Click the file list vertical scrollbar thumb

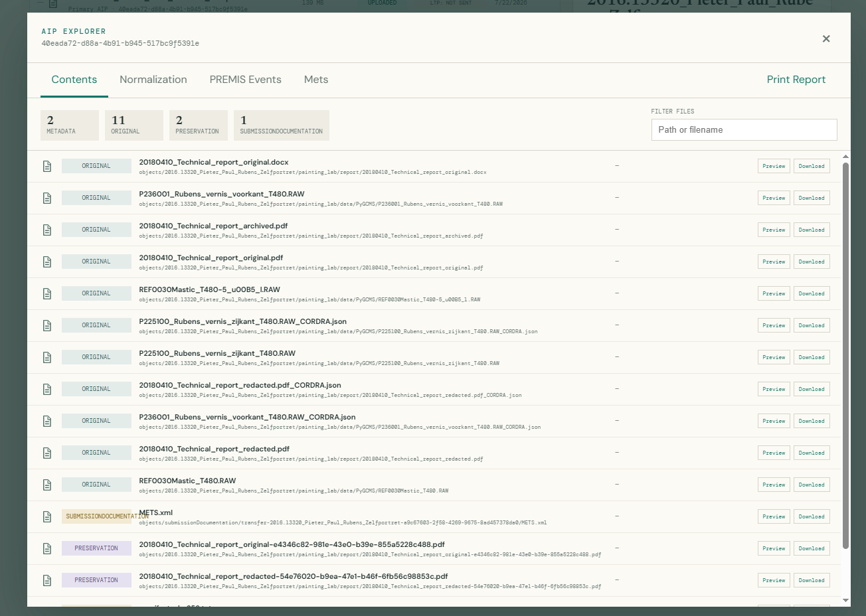845,356
